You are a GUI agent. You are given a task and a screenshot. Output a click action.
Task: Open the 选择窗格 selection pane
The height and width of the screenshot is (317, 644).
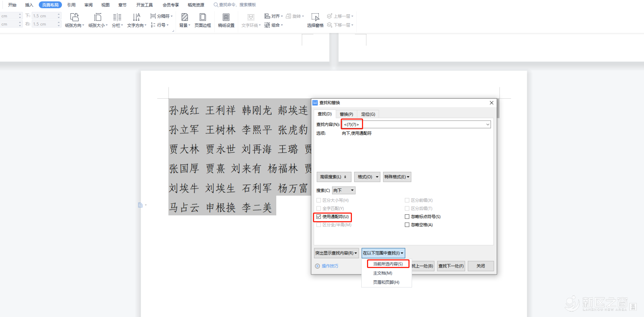coord(315,20)
